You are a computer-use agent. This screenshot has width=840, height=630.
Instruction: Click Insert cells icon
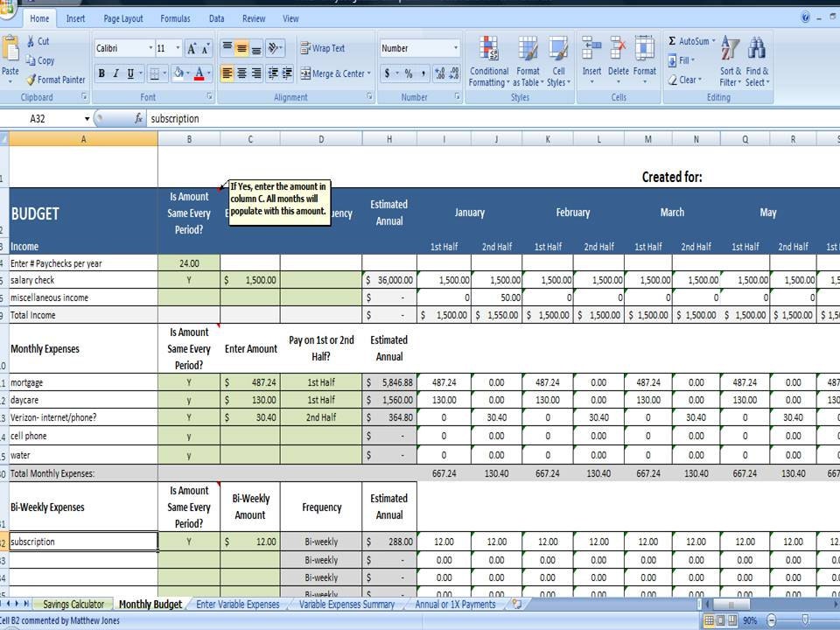pos(591,48)
